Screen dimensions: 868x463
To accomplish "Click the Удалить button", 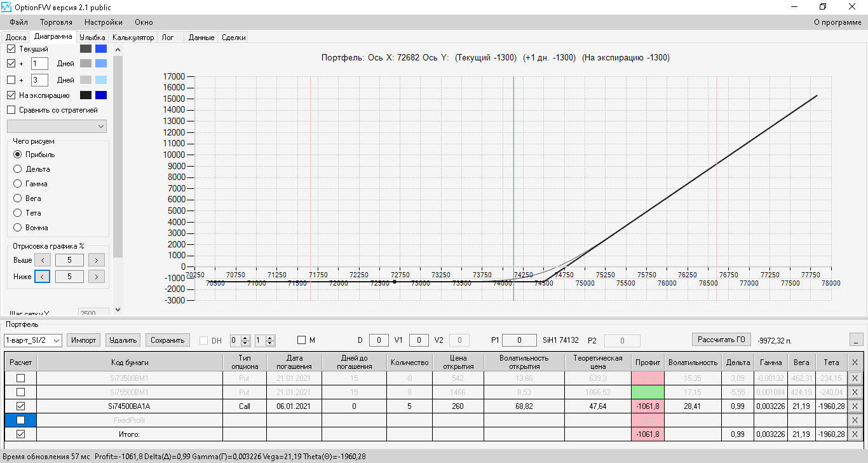I will pos(123,340).
